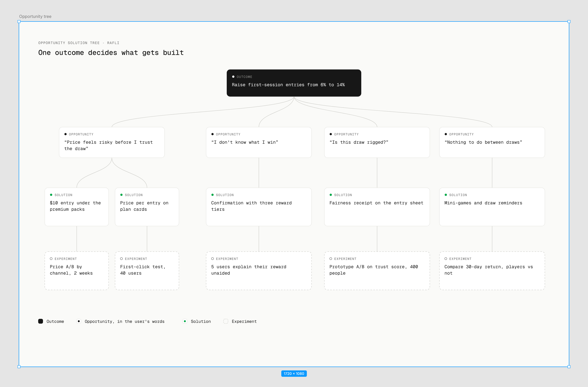Click the 'Experiment' legend label
The width and height of the screenshot is (588, 387).
[x=244, y=321]
